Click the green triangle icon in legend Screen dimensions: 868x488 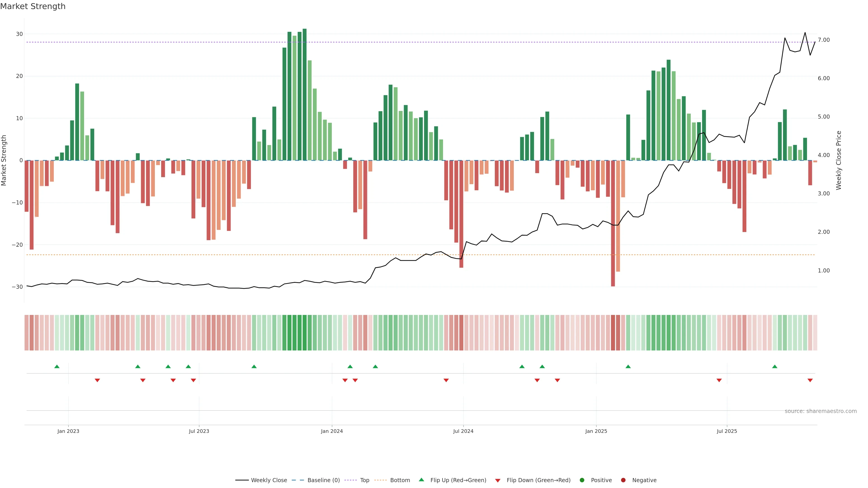tap(421, 480)
